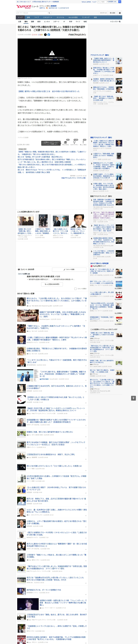This screenshot has width=138, height=644.
Task: Open the エンタメ category
Action: (x=47, y=21)
